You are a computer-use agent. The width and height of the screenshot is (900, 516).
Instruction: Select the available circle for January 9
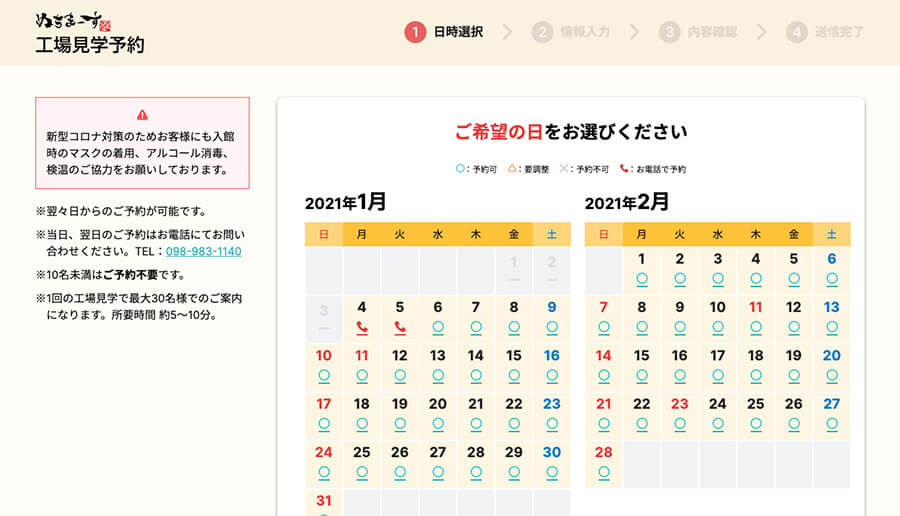[x=552, y=327]
